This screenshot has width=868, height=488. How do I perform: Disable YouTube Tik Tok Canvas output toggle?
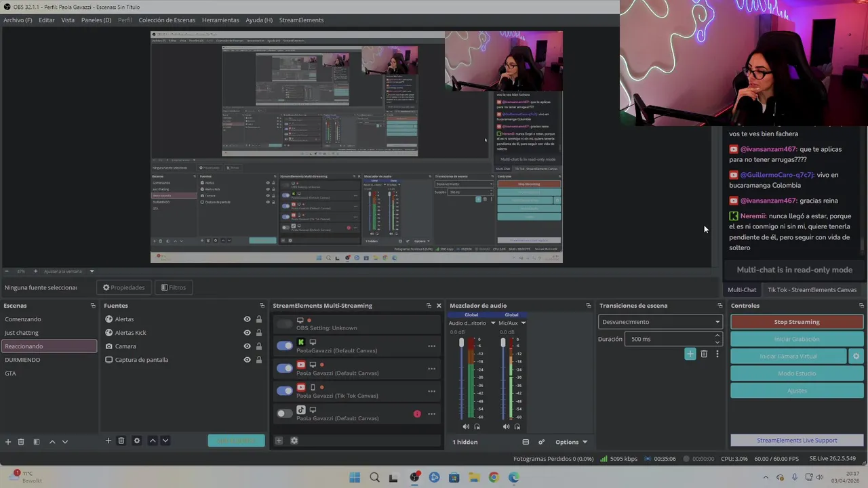tap(285, 391)
